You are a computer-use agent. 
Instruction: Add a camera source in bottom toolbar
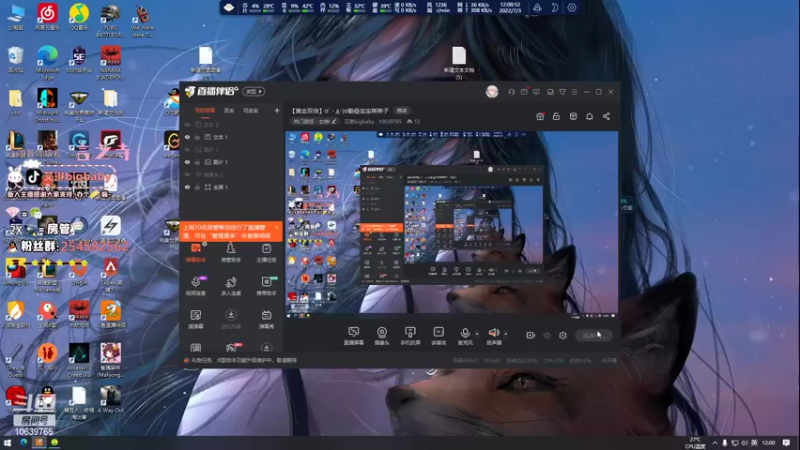(x=382, y=336)
